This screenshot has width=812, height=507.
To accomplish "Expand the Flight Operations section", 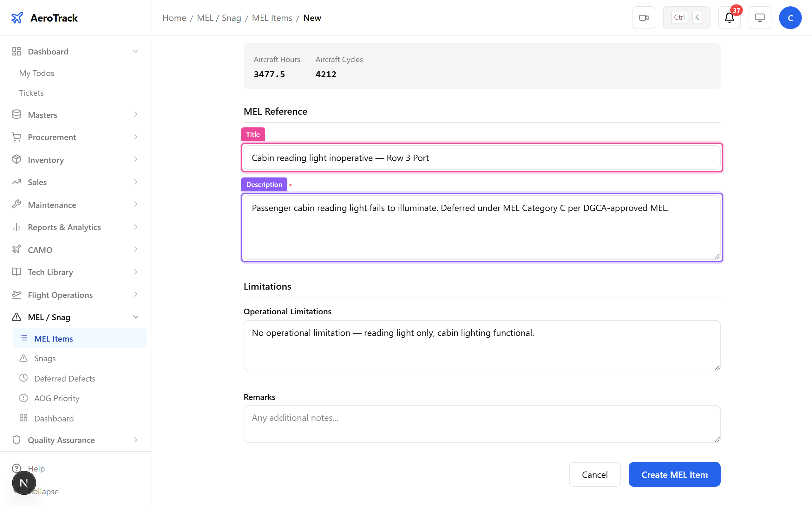I will pos(135,294).
